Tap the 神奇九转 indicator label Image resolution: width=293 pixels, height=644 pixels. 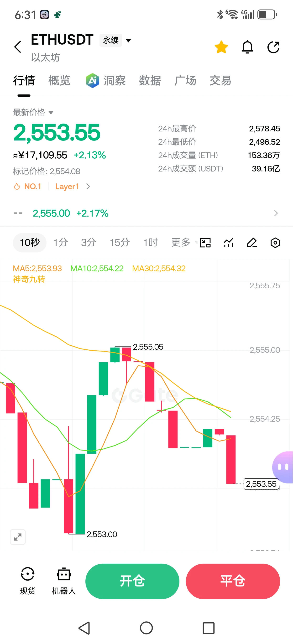coord(29,279)
